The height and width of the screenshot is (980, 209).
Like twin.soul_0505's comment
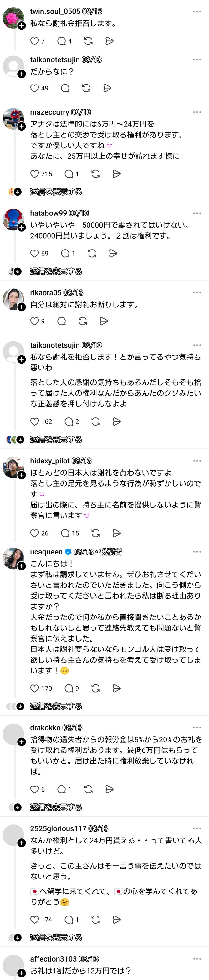pos(35,41)
